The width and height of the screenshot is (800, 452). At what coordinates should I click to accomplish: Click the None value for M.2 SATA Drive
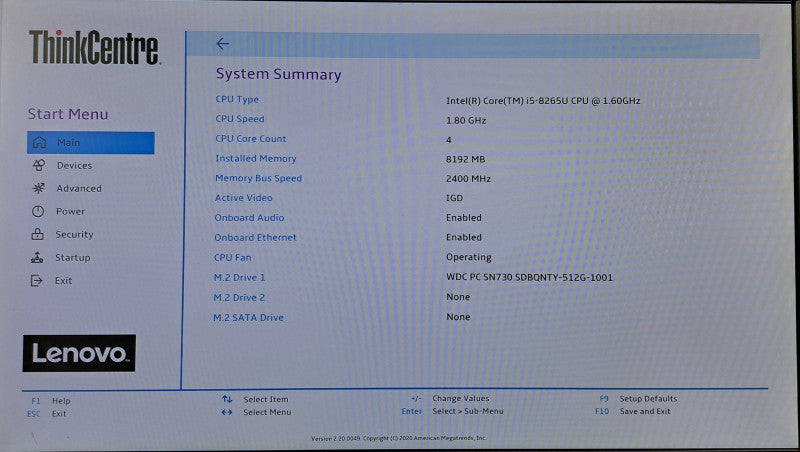(458, 317)
